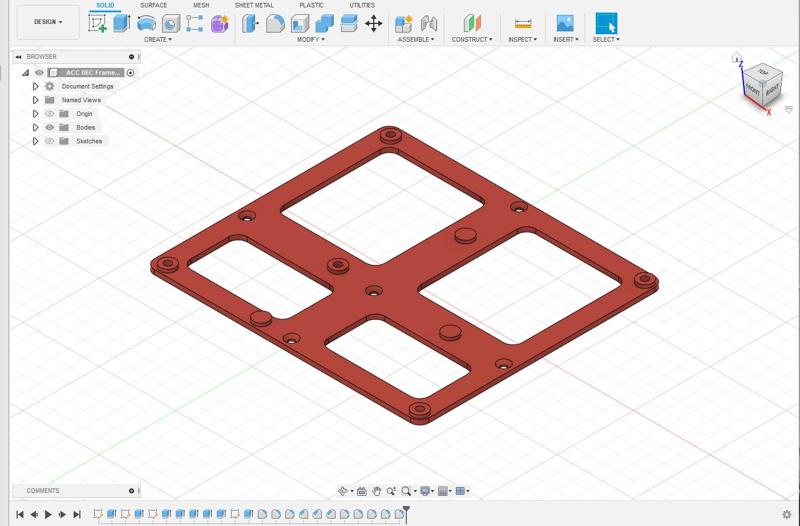Open the Surface tab

[x=153, y=5]
